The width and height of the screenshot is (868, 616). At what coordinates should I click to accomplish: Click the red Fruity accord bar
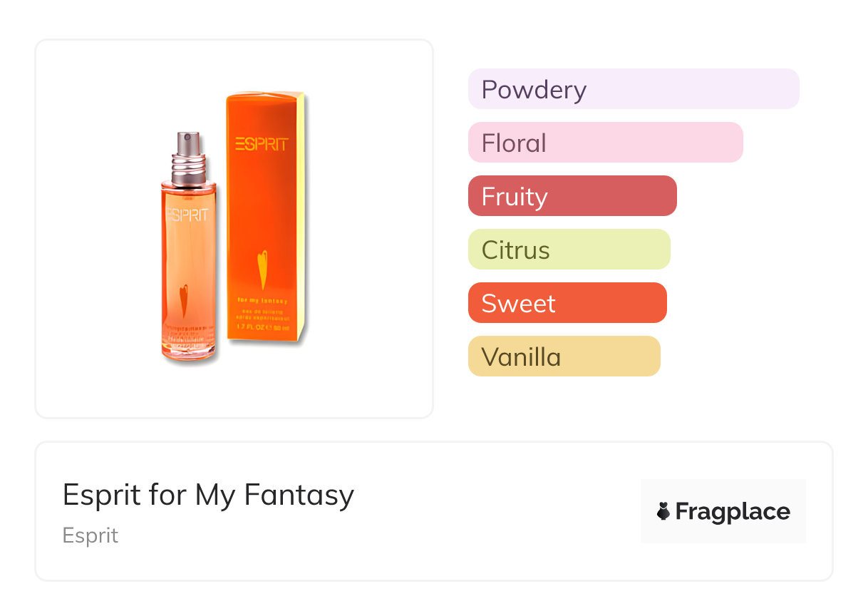[x=572, y=196]
